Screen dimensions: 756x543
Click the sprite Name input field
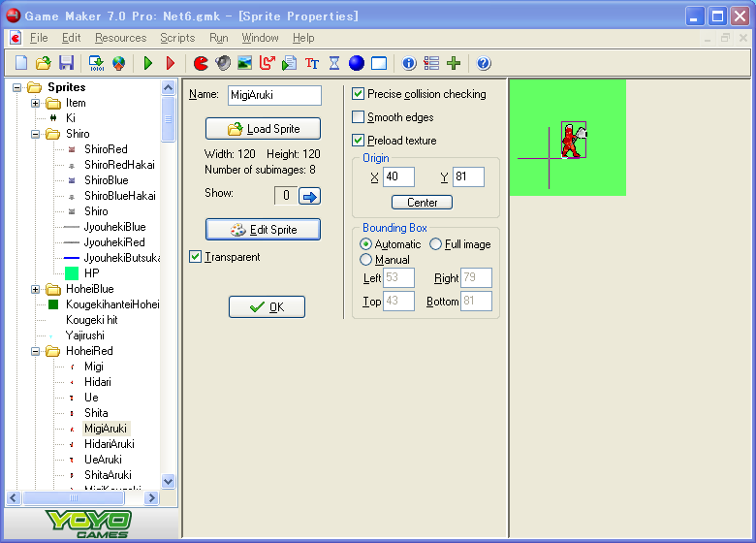coord(274,95)
